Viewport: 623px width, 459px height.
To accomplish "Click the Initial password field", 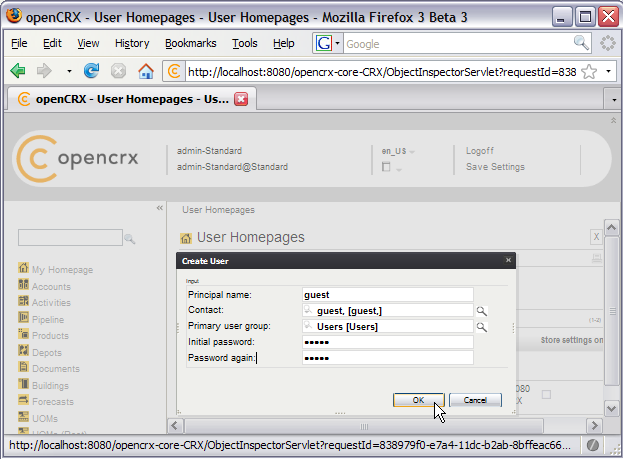I will point(388,342).
